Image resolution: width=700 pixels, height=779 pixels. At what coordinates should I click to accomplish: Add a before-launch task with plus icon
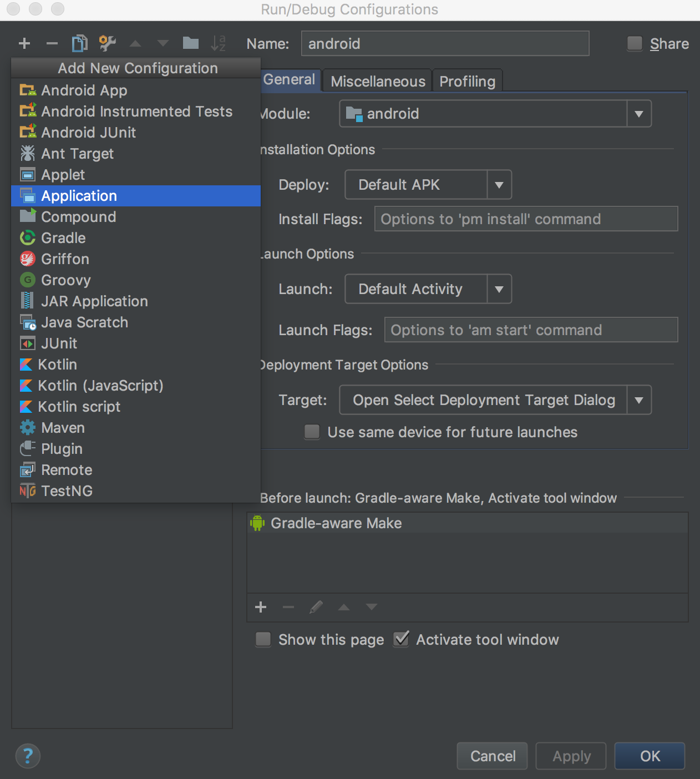pyautogui.click(x=261, y=607)
